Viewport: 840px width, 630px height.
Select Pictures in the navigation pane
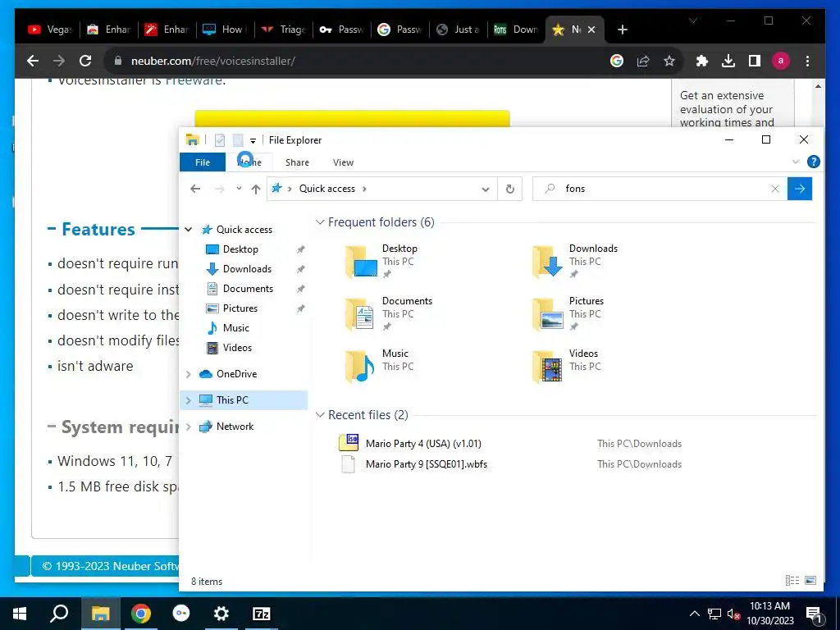click(240, 308)
